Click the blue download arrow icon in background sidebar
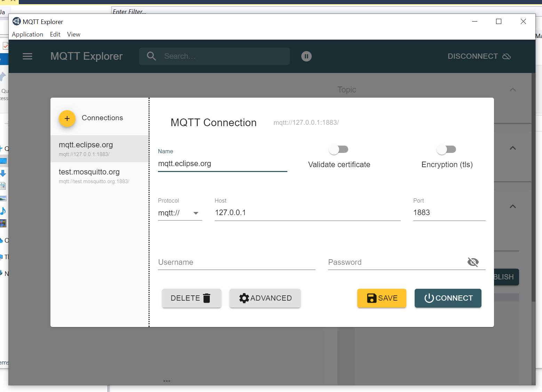The height and width of the screenshot is (392, 542). pos(3,173)
